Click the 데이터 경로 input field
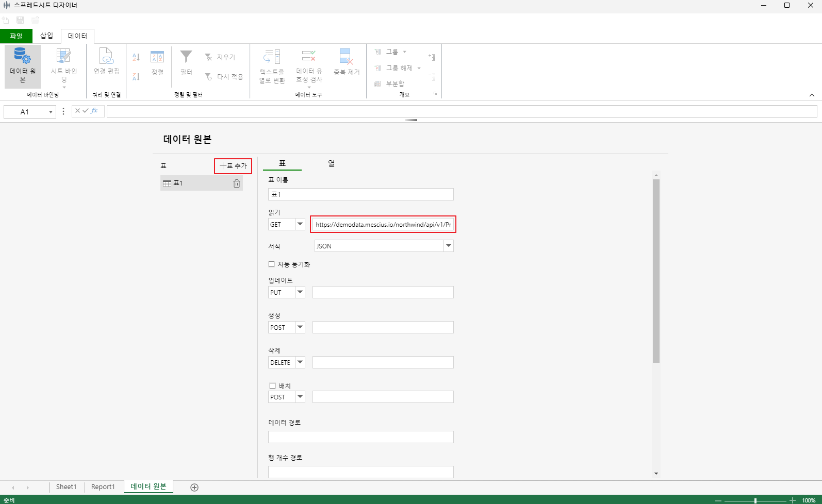This screenshot has width=822, height=504. pyautogui.click(x=360, y=437)
